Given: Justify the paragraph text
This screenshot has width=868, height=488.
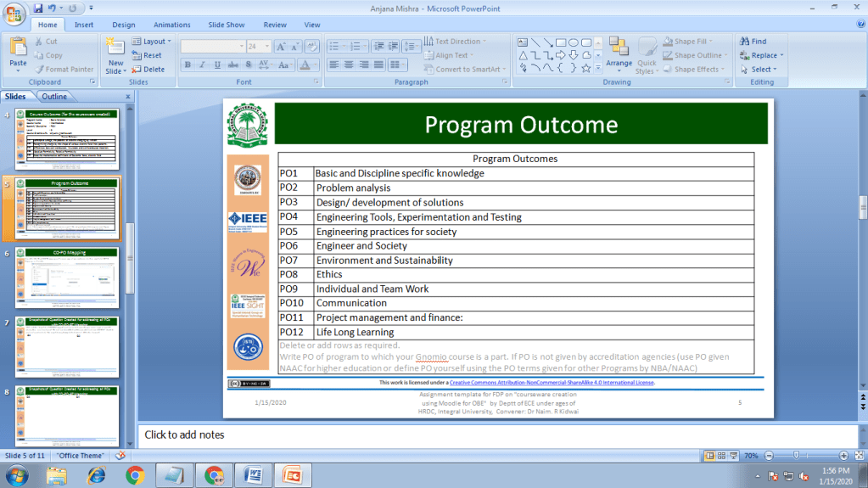Looking at the screenshot, I should pyautogui.click(x=378, y=65).
